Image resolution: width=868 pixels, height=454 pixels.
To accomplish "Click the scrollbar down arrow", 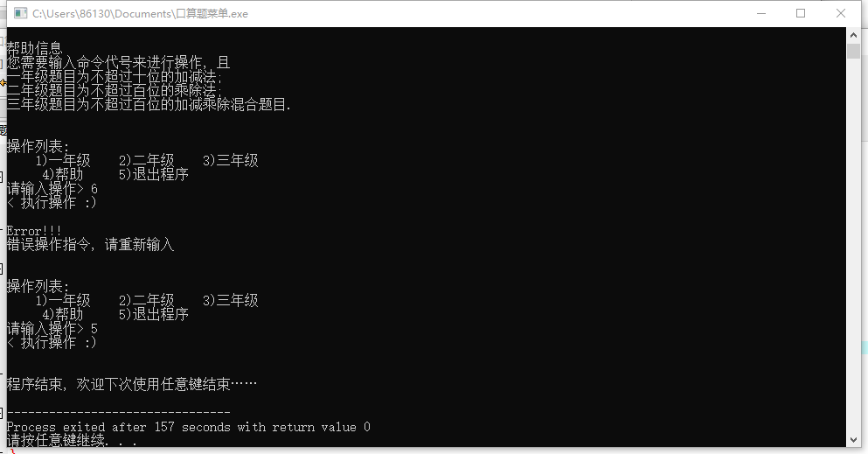I will 853,440.
